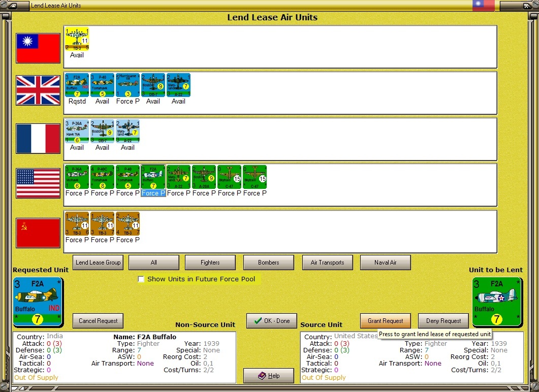Click the Cancel Request button

click(98, 321)
